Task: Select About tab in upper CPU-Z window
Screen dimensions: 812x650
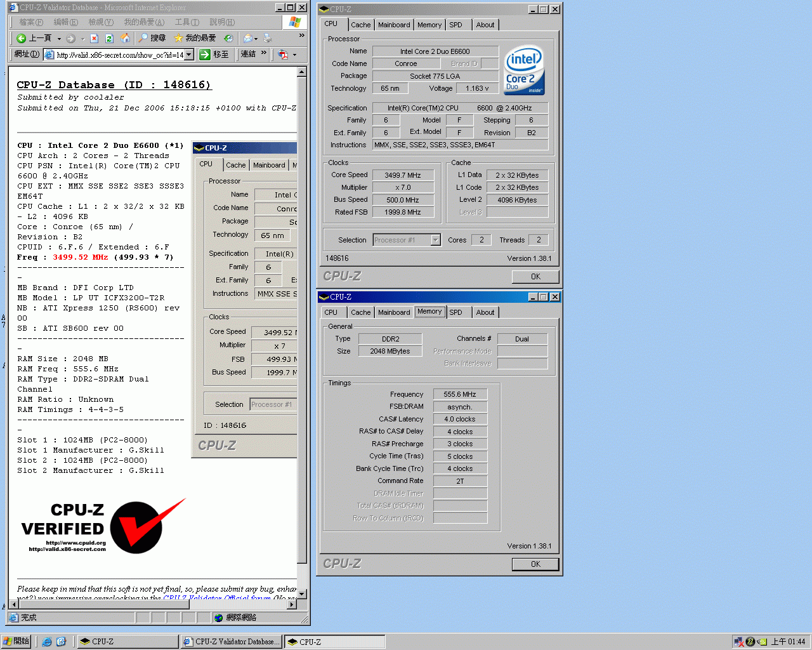Action: (x=485, y=25)
